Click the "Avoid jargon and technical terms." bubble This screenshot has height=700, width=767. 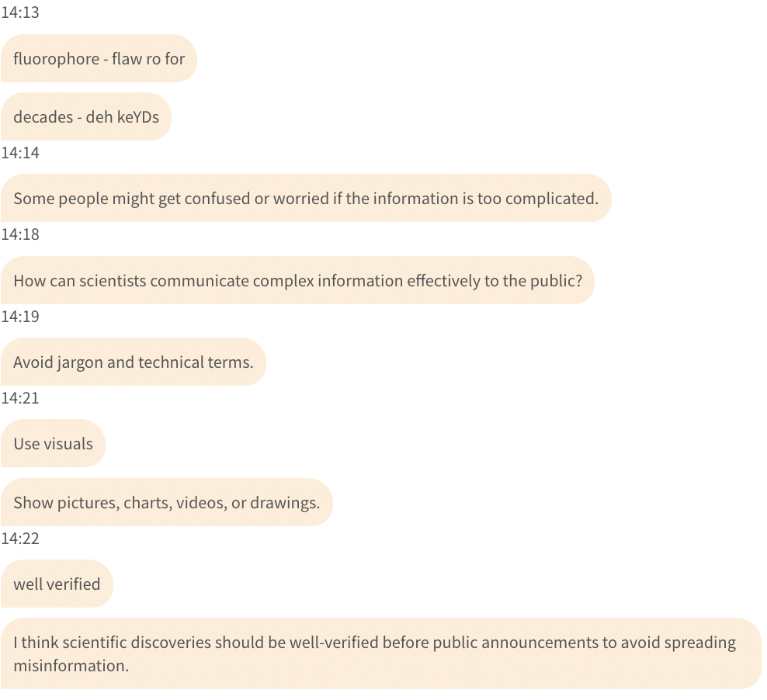[133, 362]
